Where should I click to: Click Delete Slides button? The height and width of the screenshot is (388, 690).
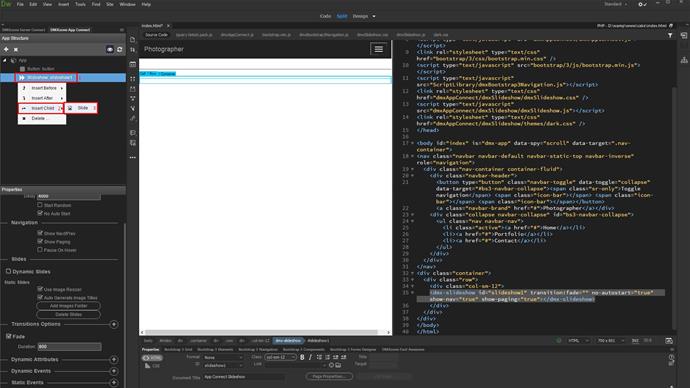68,315
